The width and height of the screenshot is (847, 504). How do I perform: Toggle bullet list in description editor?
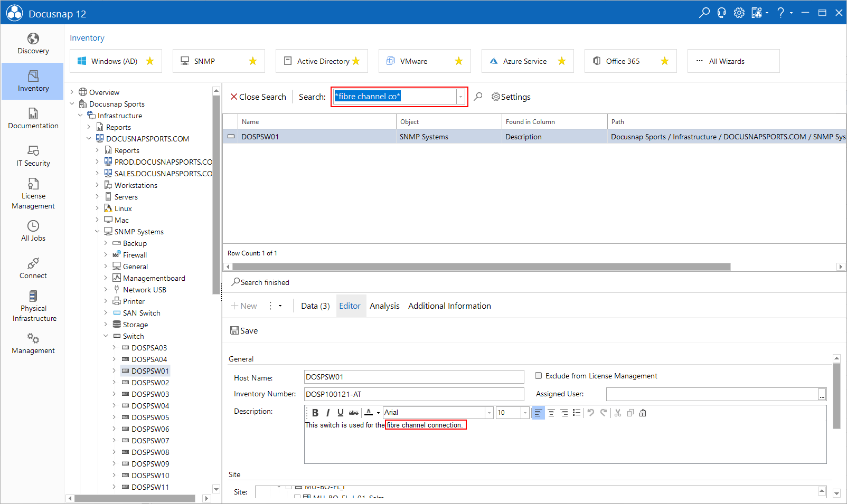pos(577,413)
